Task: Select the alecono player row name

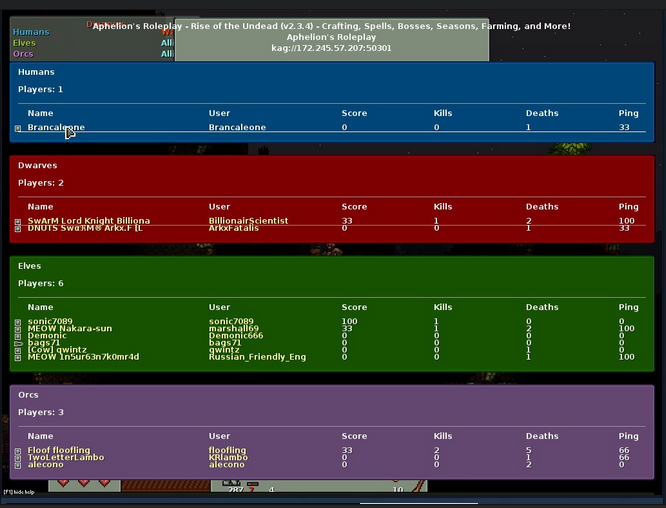Action: pos(46,464)
